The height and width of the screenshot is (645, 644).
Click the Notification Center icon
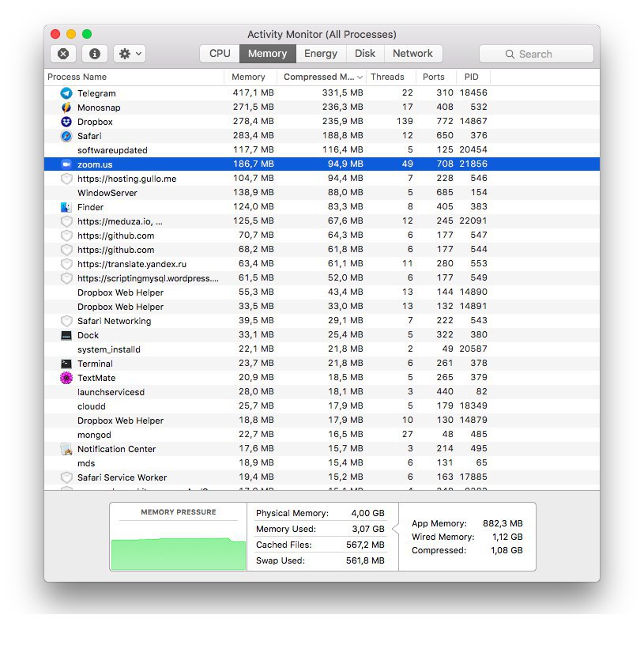(66, 449)
